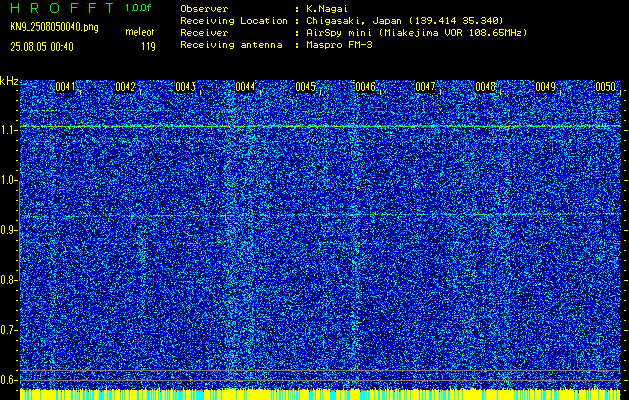The width and height of the screenshot is (629, 400).
Task: Click the Receiving Location label
Action: tap(234, 20)
